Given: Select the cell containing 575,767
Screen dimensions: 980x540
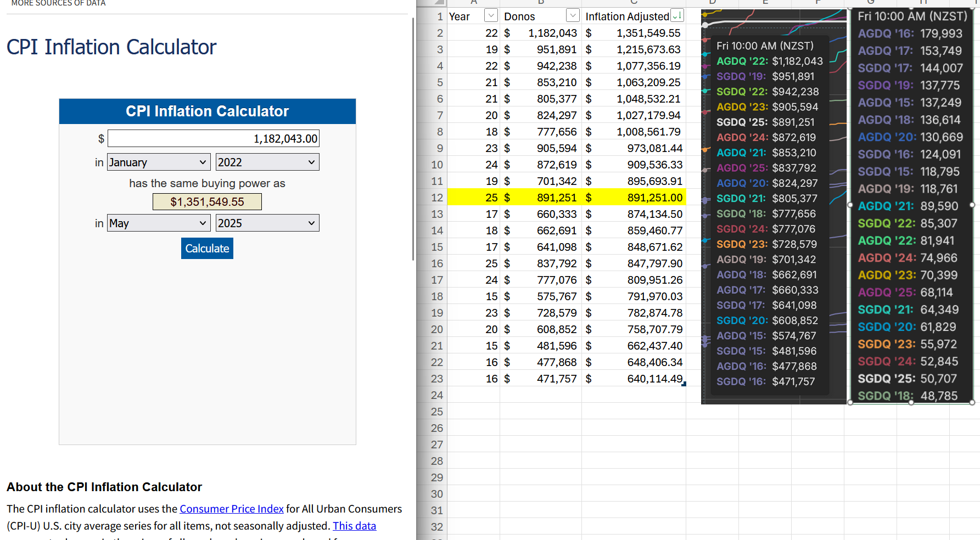Looking at the screenshot, I should [x=541, y=296].
